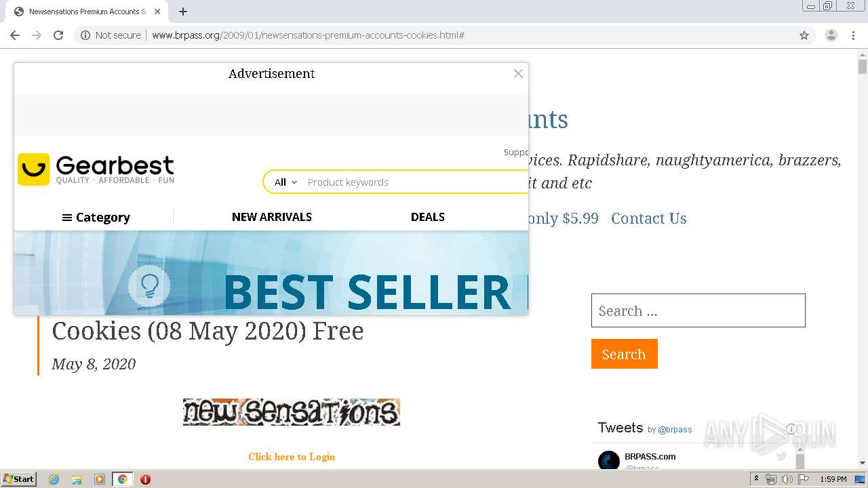The width and height of the screenshot is (868, 488).
Task: Launch Internet Explorer from the taskbar
Action: pyautogui.click(x=54, y=479)
